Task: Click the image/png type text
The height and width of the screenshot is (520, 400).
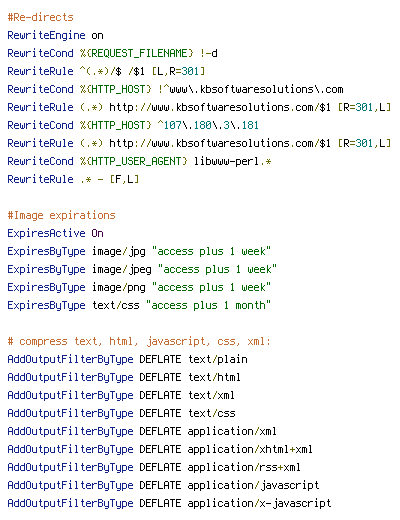Action: [x=119, y=287]
